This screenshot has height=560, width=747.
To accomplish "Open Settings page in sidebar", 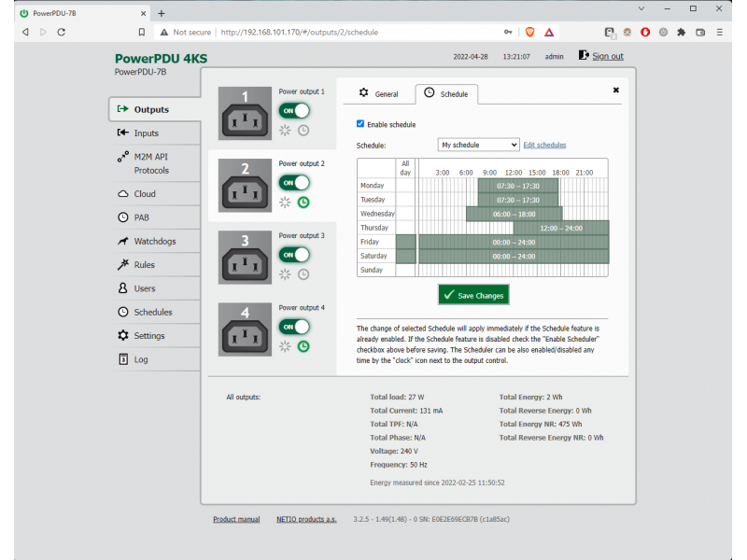I will (155, 336).
